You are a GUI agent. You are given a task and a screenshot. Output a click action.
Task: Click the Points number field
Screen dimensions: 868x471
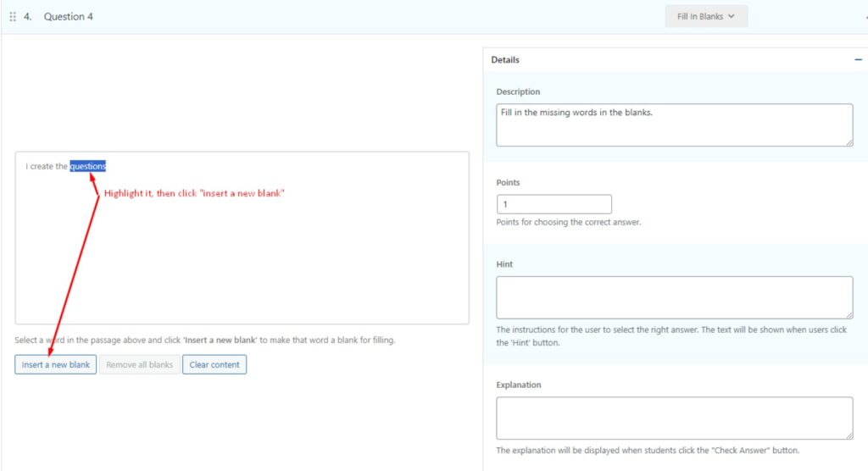(x=554, y=204)
